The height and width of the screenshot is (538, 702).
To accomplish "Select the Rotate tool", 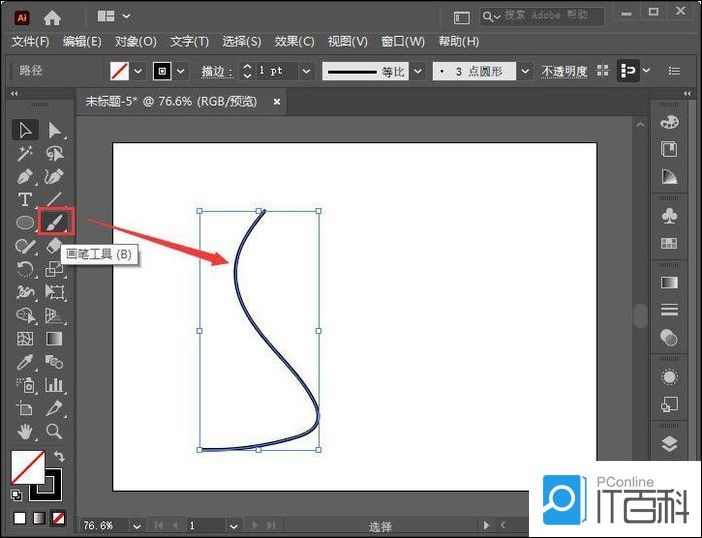I will 25,269.
